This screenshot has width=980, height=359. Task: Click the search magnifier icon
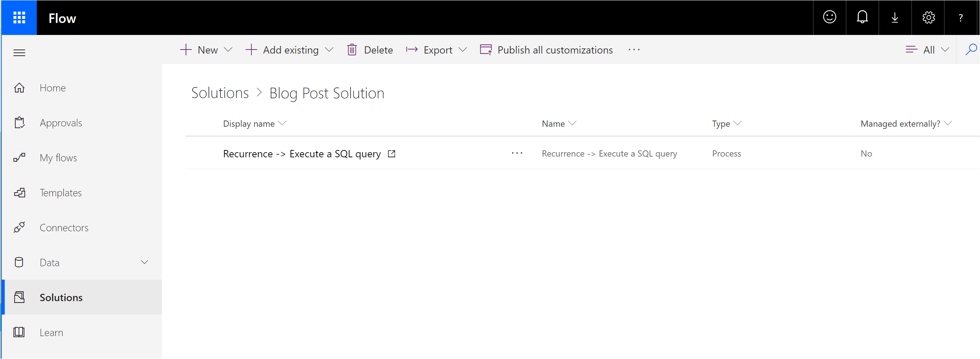coord(971,50)
